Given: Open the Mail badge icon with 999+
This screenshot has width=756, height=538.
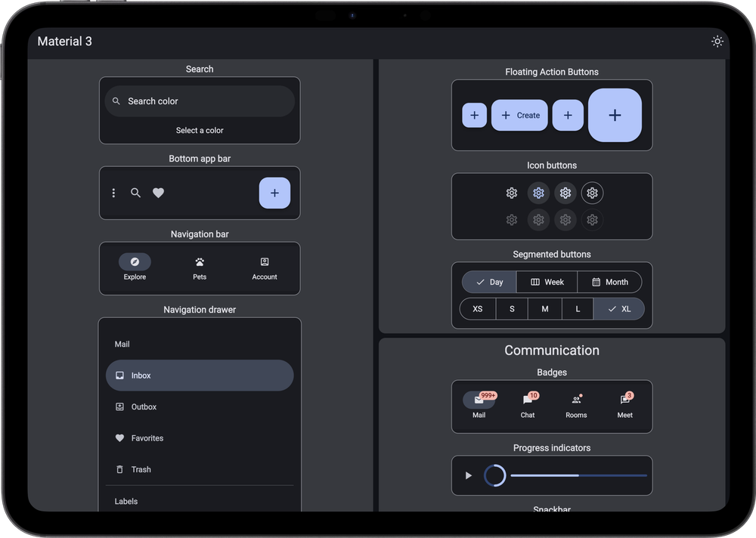Looking at the screenshot, I should click(479, 400).
